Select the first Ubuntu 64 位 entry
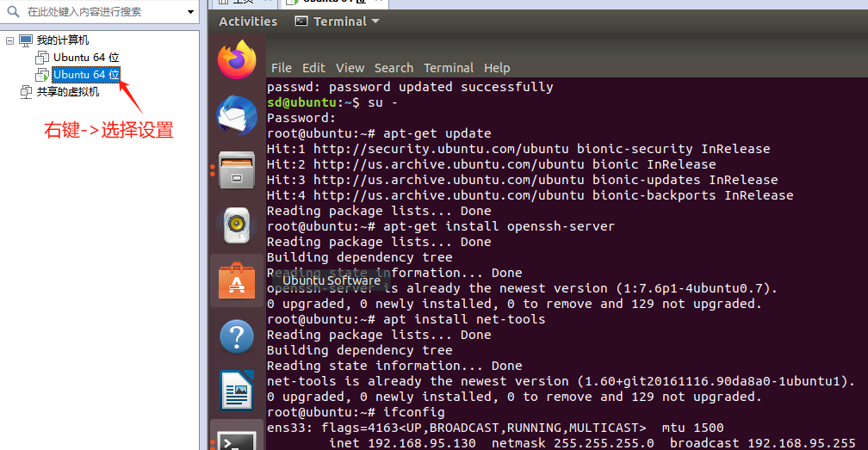 pyautogui.click(x=86, y=58)
